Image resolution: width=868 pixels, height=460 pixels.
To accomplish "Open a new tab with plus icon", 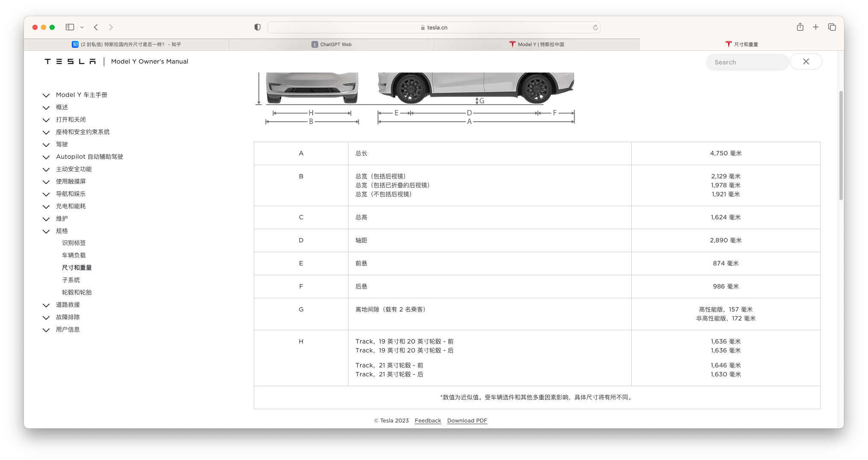I will point(816,27).
